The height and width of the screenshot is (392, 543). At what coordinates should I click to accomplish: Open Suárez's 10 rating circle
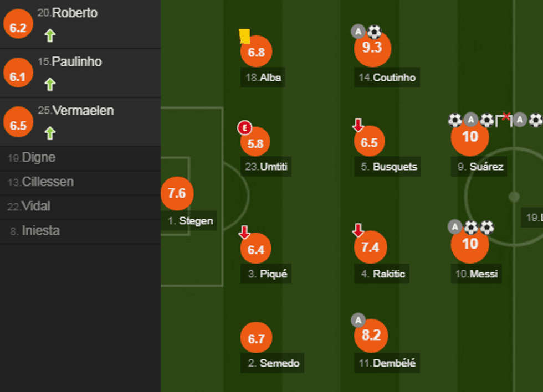[x=470, y=136]
